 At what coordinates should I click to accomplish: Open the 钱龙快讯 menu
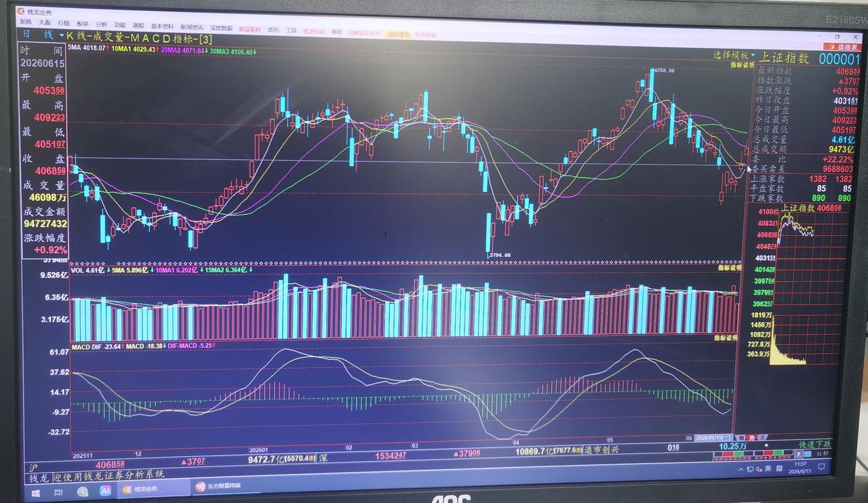(314, 31)
